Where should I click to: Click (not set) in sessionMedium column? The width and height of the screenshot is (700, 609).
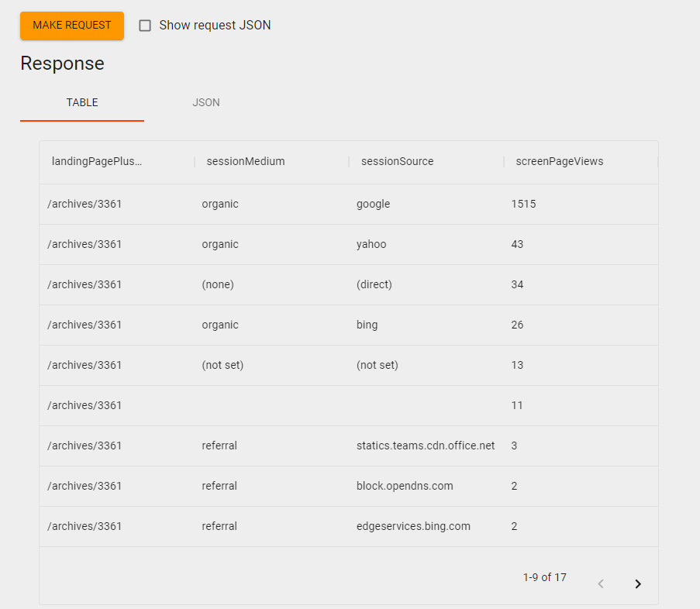click(222, 365)
